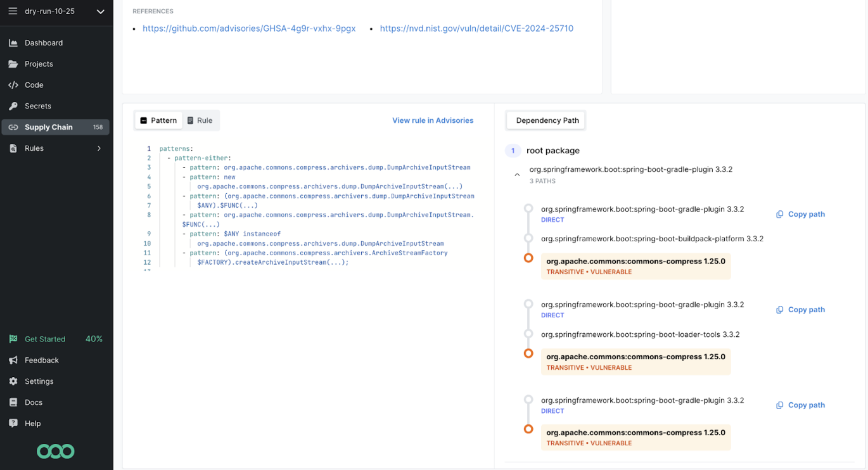Screen dimensions: 868x470
Task: Switch to the Rule tab
Action: (200, 120)
